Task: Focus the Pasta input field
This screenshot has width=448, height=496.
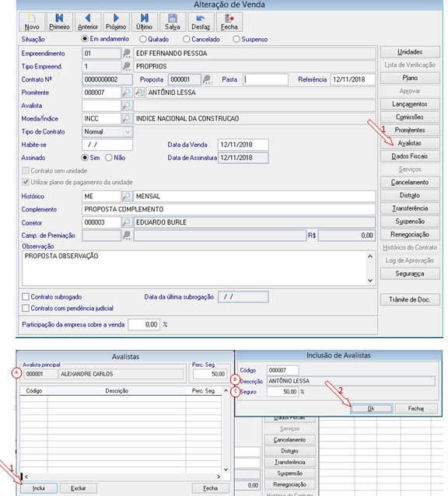Action: click(266, 80)
